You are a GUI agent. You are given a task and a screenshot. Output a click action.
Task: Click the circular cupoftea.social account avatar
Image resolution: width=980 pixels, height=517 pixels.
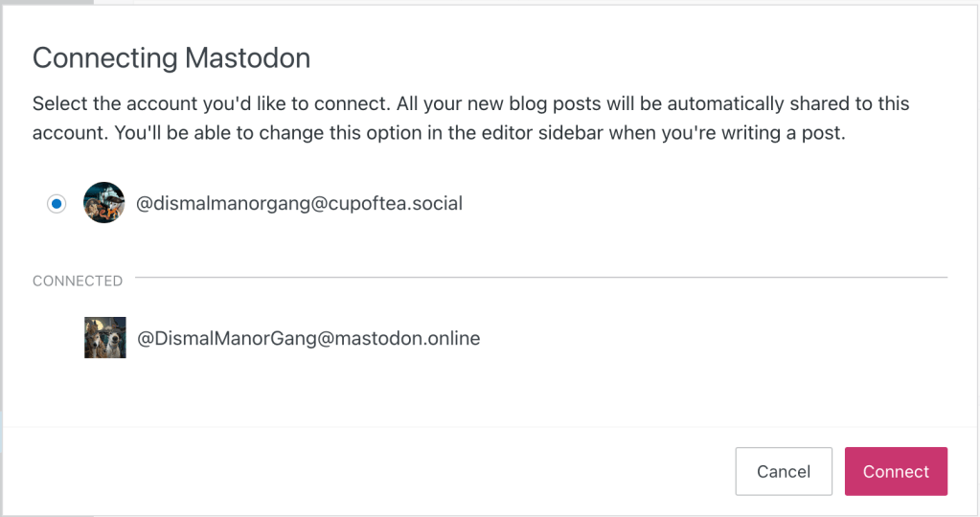[104, 203]
